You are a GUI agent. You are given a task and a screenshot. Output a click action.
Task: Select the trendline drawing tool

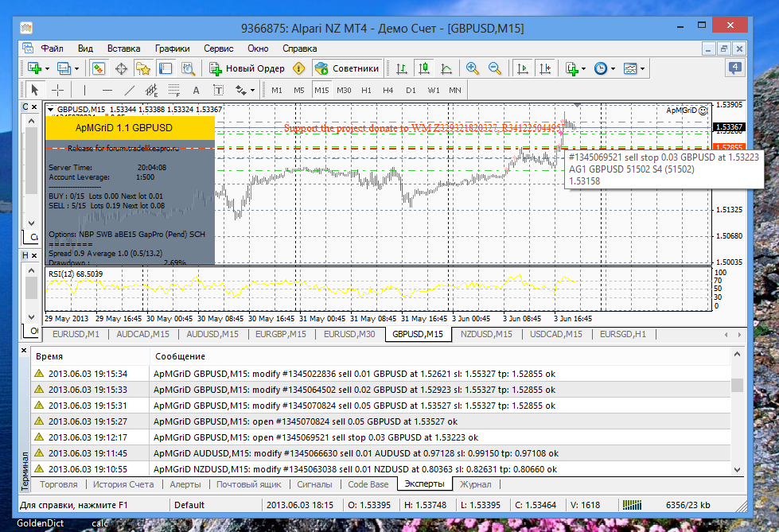point(129,90)
